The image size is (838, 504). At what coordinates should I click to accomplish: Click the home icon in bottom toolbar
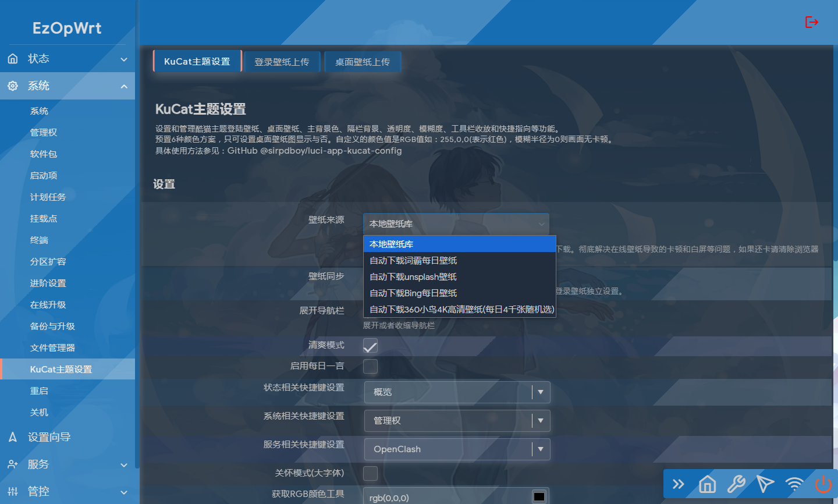[707, 484]
